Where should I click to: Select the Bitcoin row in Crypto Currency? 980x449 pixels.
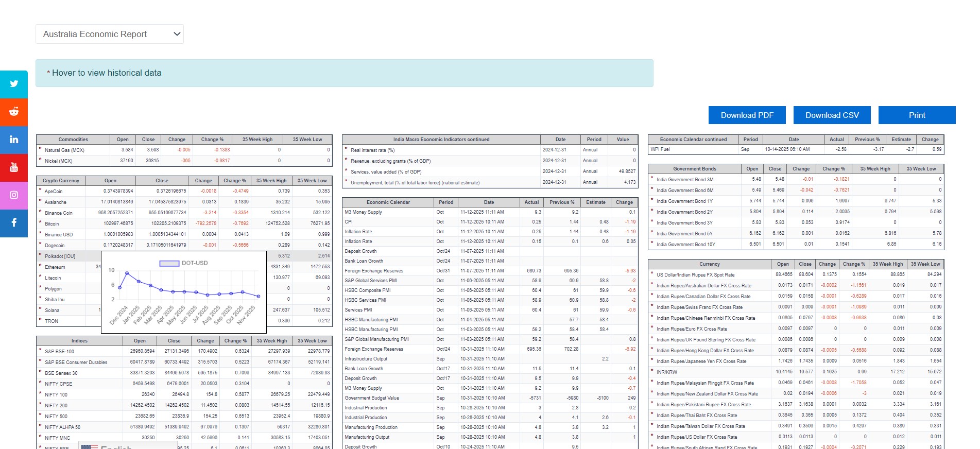coord(52,224)
